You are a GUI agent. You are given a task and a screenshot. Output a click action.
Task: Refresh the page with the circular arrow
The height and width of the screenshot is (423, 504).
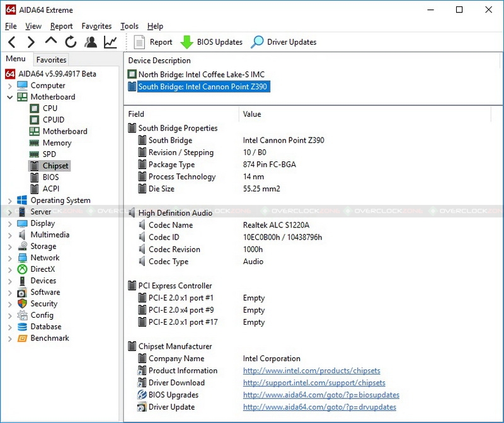tap(71, 42)
